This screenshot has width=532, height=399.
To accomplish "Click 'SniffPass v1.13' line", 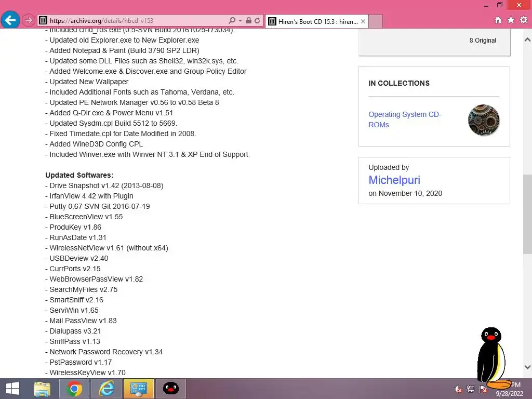I will point(73,341).
